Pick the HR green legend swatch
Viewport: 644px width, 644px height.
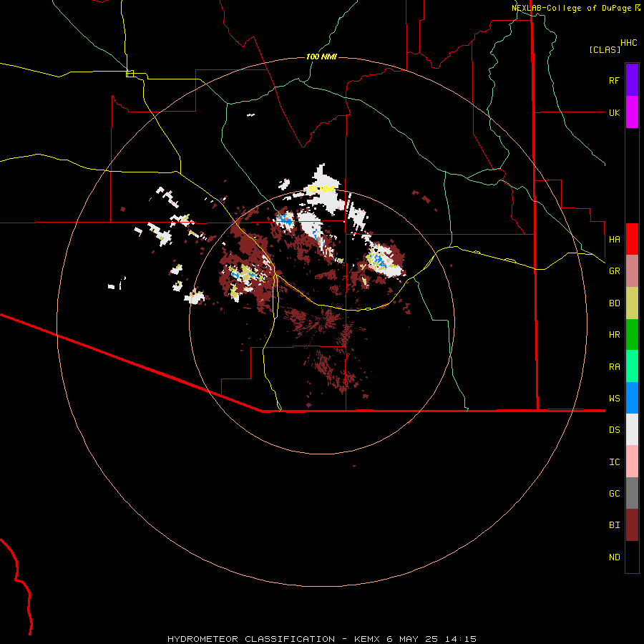click(x=632, y=335)
